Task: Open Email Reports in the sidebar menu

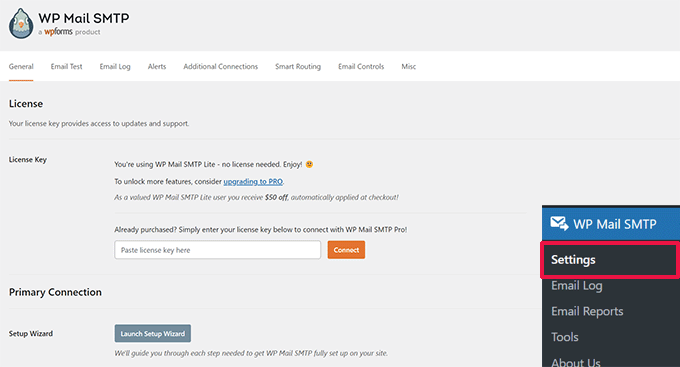Action: 587,311
